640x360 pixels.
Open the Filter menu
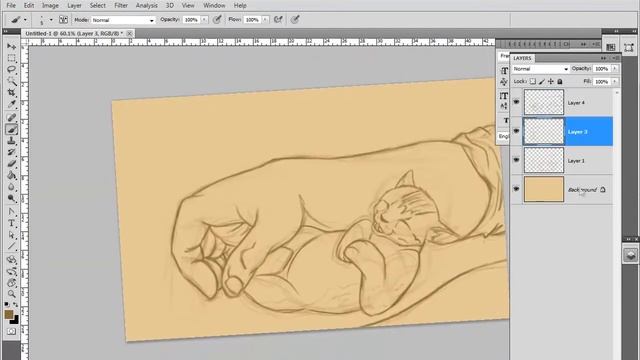[x=121, y=5]
